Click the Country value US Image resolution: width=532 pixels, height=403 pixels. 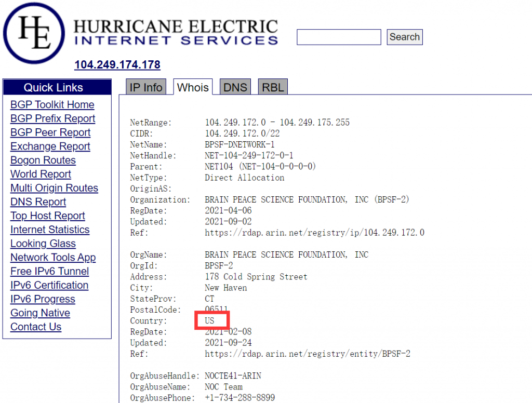point(210,321)
